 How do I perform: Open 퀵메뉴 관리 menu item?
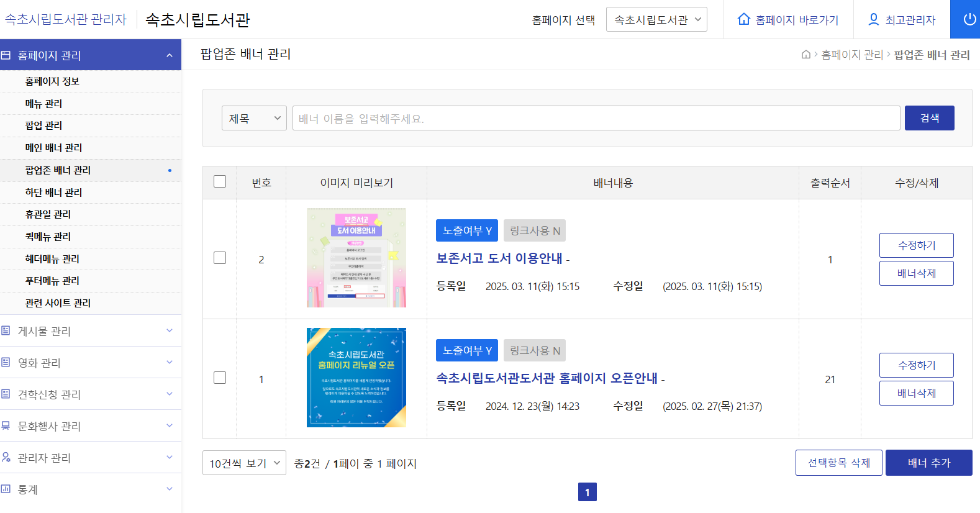click(91, 237)
